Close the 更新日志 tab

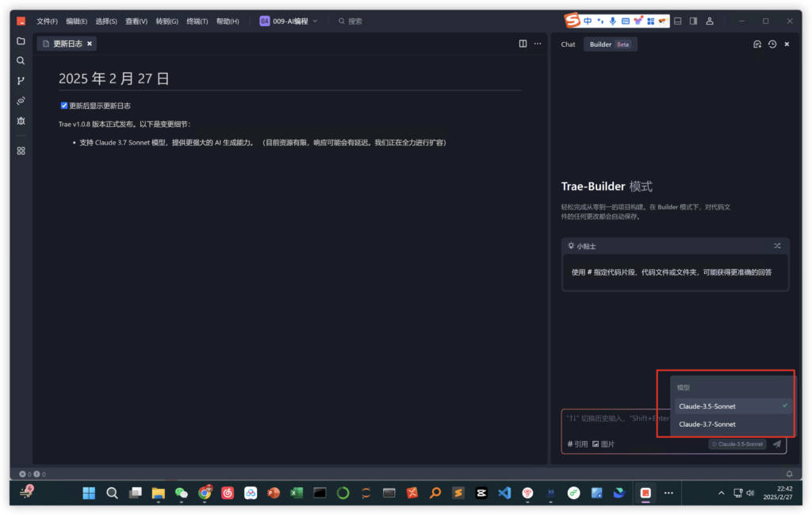coord(90,44)
